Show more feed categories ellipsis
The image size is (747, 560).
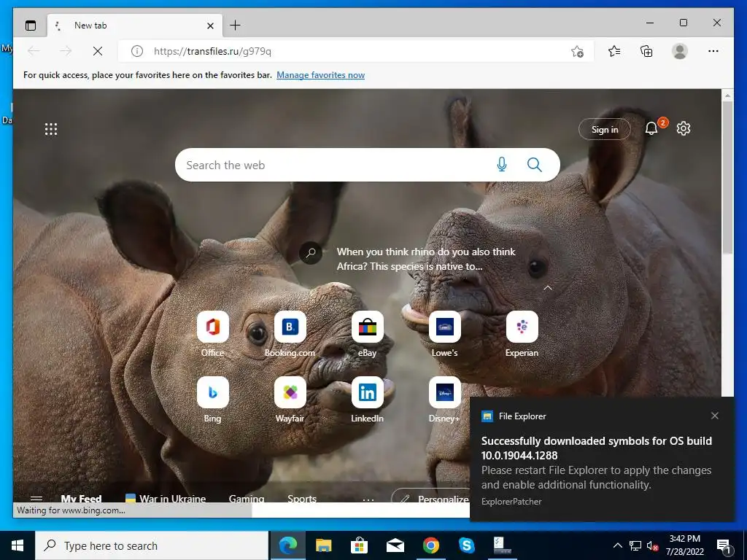368,499
